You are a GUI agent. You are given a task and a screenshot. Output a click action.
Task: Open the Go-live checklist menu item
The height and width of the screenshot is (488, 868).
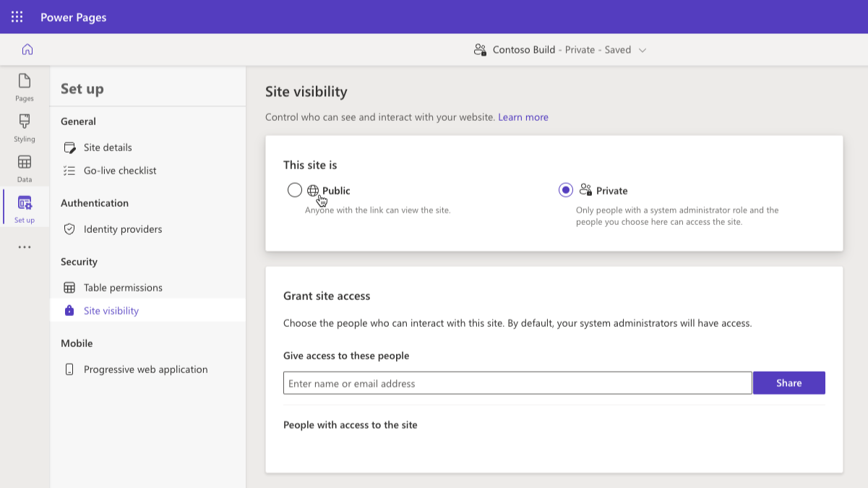point(120,171)
